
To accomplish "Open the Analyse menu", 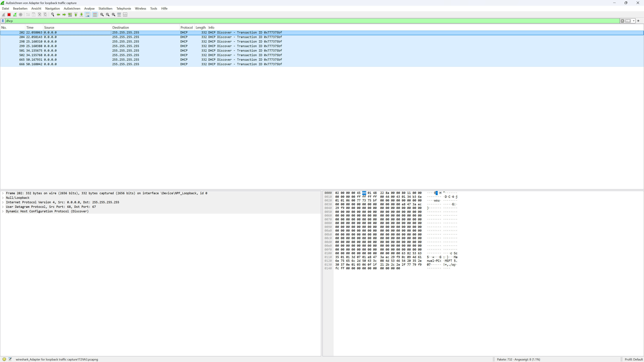I will pos(89,9).
